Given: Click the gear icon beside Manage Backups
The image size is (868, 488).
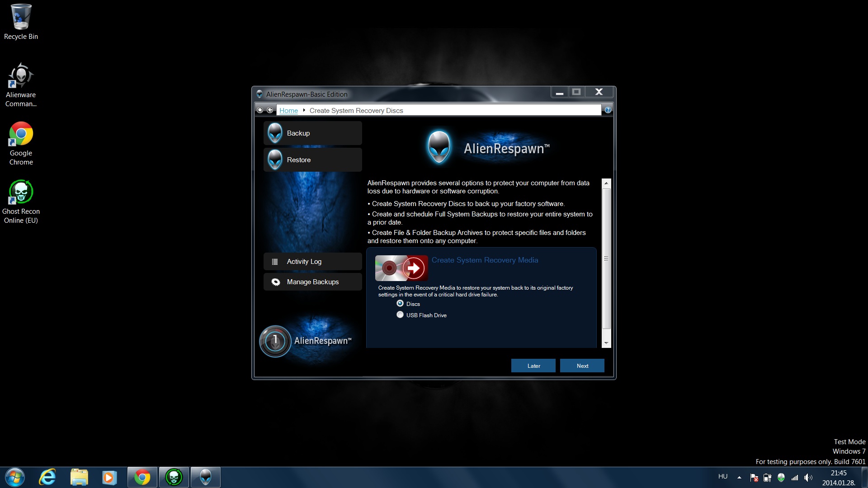Looking at the screenshot, I should [275, 282].
